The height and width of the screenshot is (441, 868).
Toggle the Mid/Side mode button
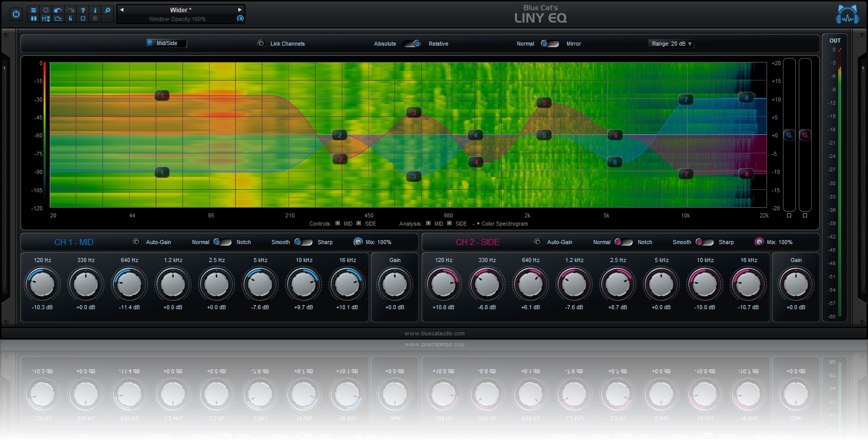click(167, 43)
